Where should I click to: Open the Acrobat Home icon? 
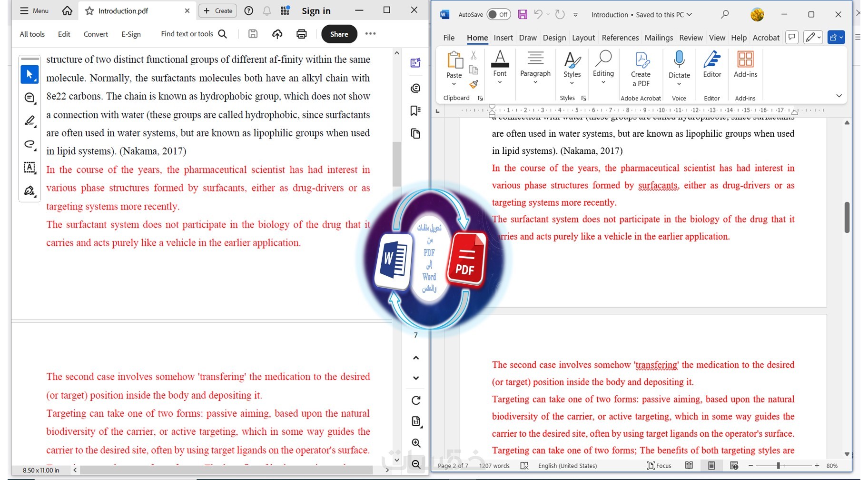[67, 11]
